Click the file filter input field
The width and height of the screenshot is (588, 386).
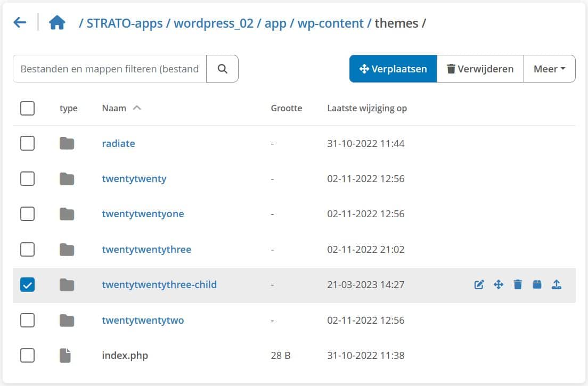(109, 68)
